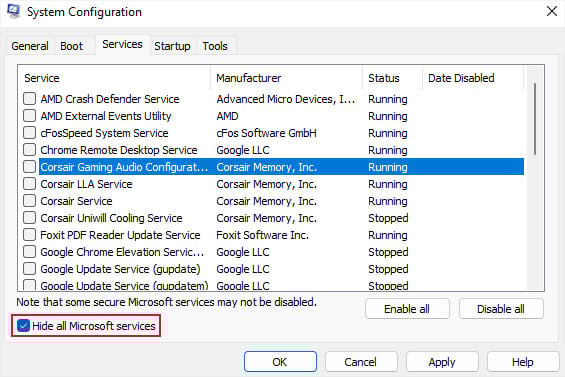Toggle Chrome Remote Desktop Service checkbox
The height and width of the screenshot is (377, 565).
(30, 150)
